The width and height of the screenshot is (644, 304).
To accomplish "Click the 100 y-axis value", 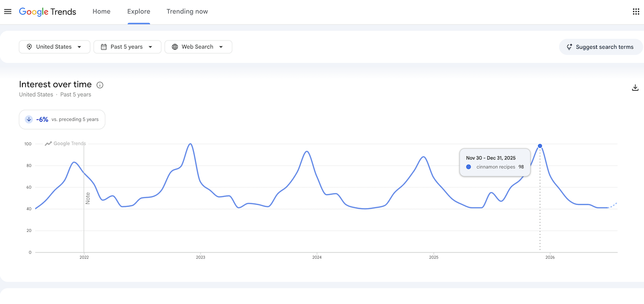I will click(x=27, y=144).
